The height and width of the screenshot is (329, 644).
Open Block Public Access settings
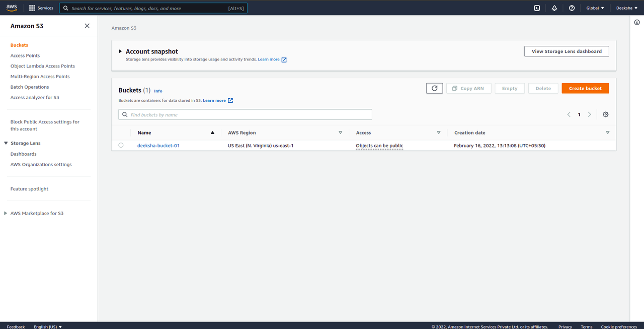pos(45,125)
